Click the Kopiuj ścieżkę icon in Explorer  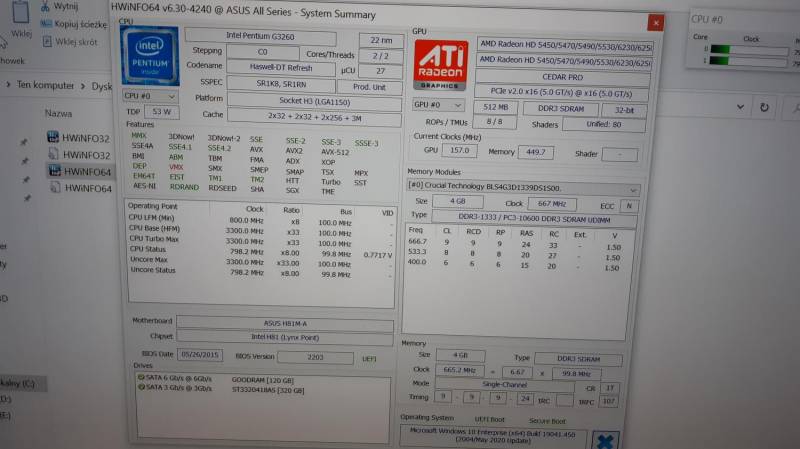pos(46,23)
